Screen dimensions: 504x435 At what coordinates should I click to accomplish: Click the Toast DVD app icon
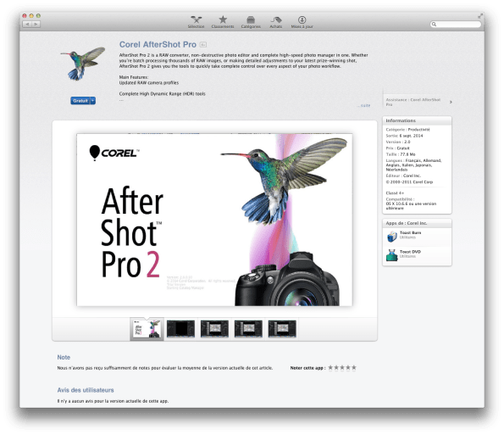tap(392, 255)
